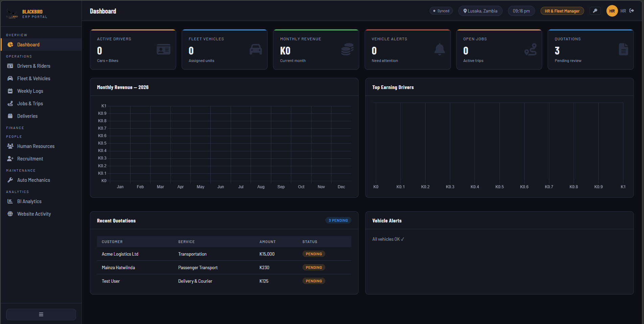
Task: Select the Recruitment person-add icon
Action: tap(10, 158)
